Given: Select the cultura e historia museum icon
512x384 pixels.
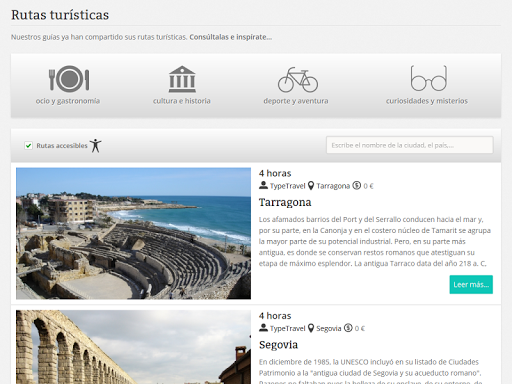Looking at the screenshot, I should [182, 79].
